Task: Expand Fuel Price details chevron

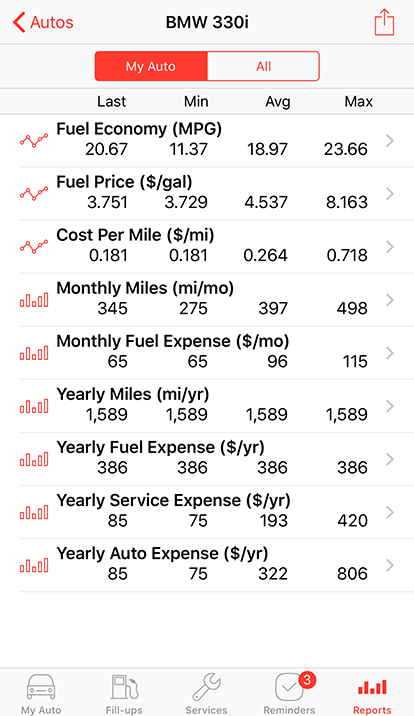Action: click(x=389, y=194)
